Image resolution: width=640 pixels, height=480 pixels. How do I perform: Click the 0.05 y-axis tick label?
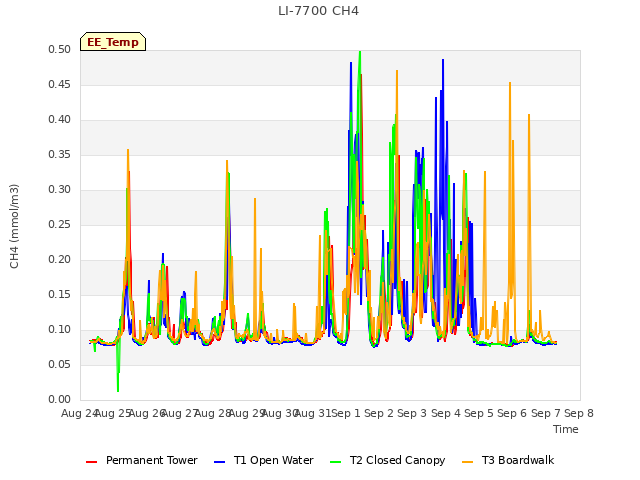click(x=60, y=364)
